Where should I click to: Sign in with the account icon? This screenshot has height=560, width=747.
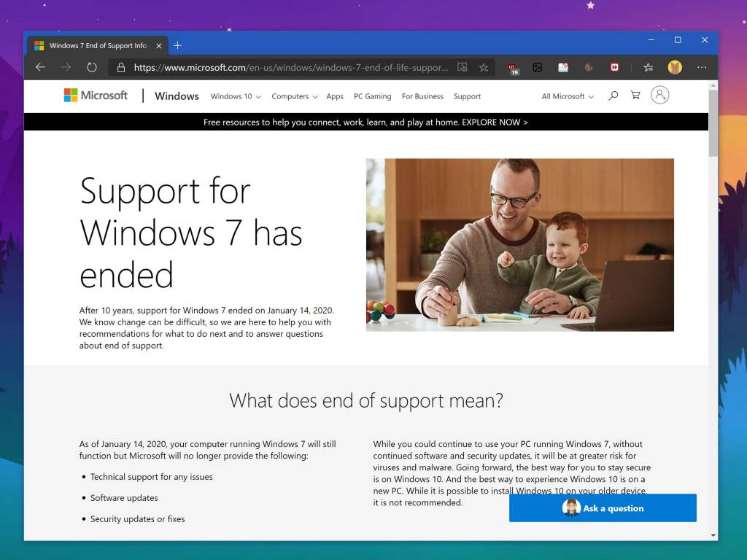tap(659, 95)
